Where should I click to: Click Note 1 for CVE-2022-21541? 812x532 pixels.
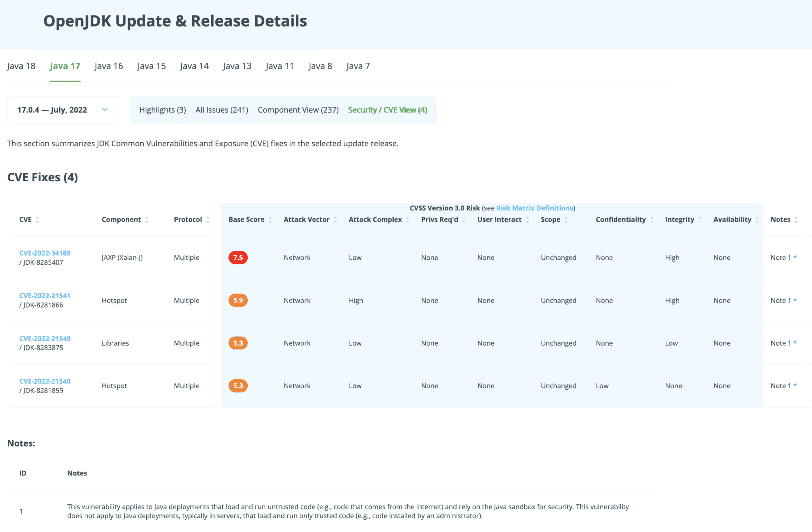pyautogui.click(x=784, y=301)
